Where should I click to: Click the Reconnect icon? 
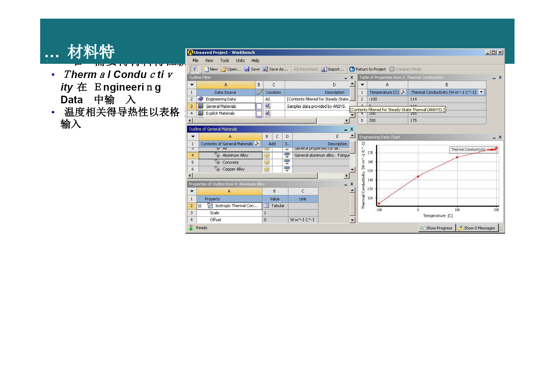point(296,69)
